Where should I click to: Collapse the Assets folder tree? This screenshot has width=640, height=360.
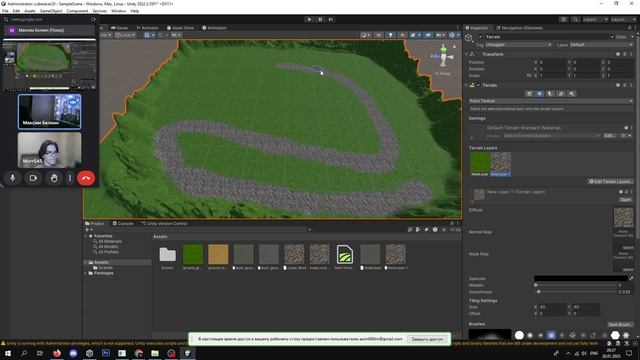pyautogui.click(x=86, y=262)
